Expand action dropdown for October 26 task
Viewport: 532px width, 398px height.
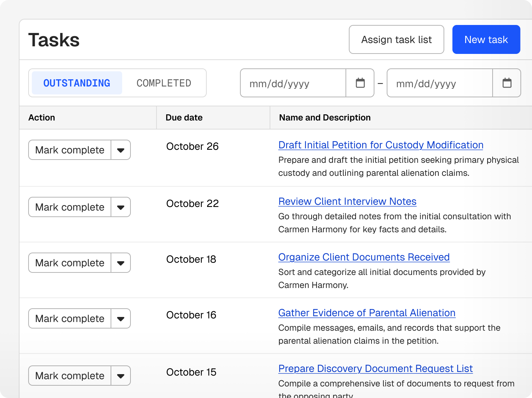[121, 150]
